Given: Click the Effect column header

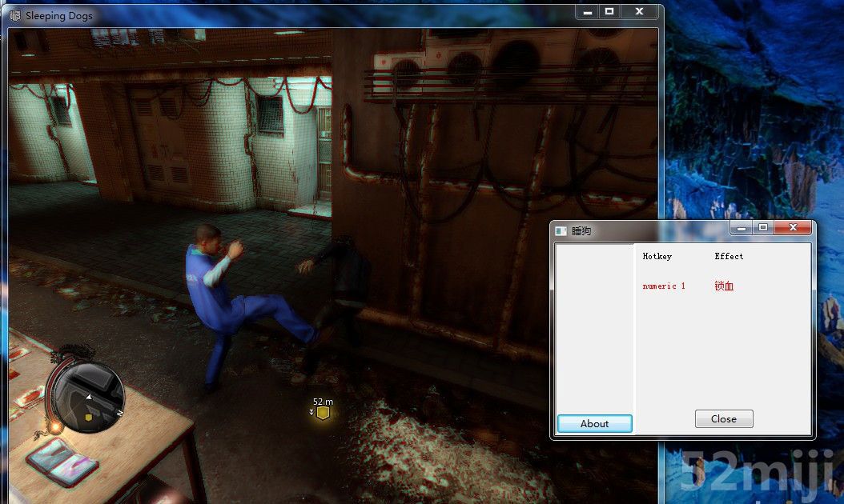Looking at the screenshot, I should [x=729, y=256].
